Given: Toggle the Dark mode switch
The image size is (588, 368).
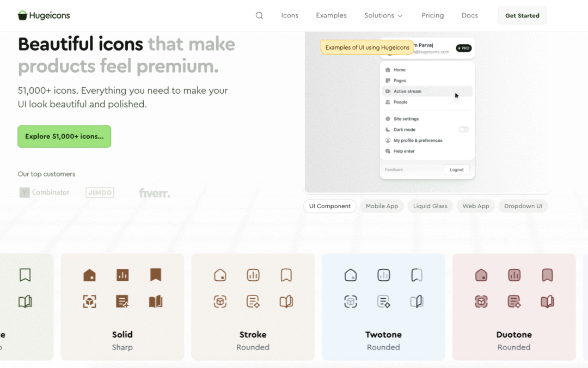Looking at the screenshot, I should tap(463, 130).
